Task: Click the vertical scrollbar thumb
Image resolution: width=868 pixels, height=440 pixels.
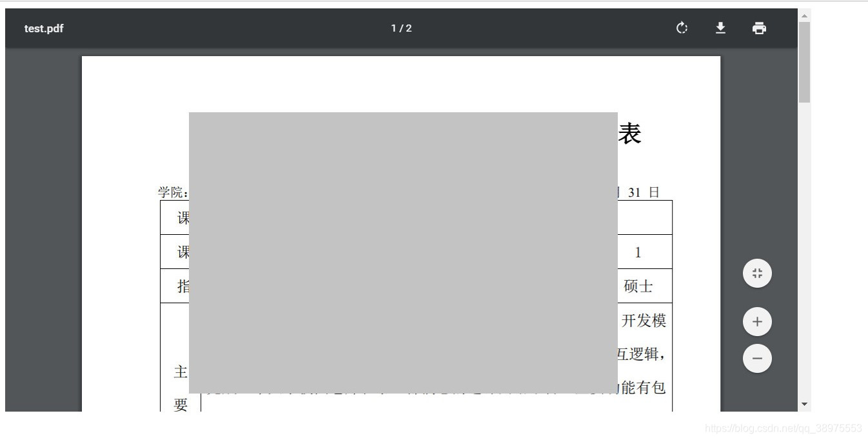Action: click(x=804, y=62)
